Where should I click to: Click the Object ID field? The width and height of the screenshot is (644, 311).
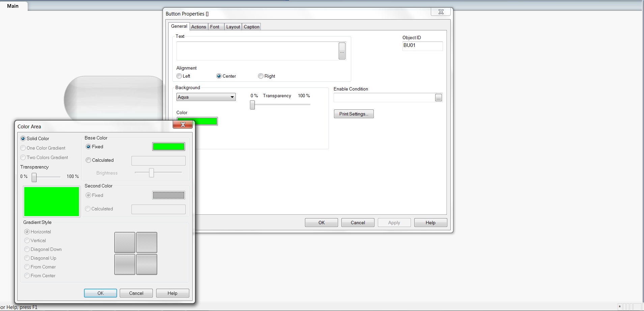point(422,46)
